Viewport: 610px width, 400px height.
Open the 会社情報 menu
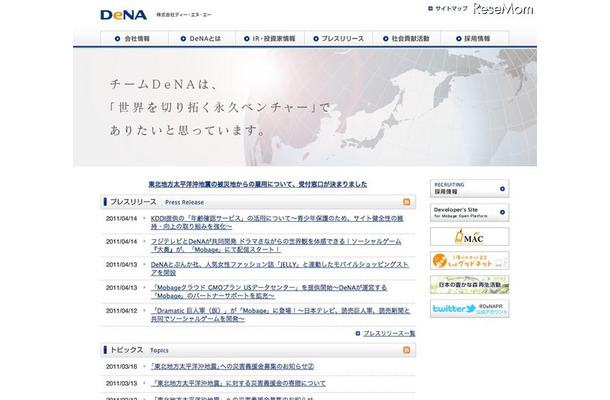point(134,39)
